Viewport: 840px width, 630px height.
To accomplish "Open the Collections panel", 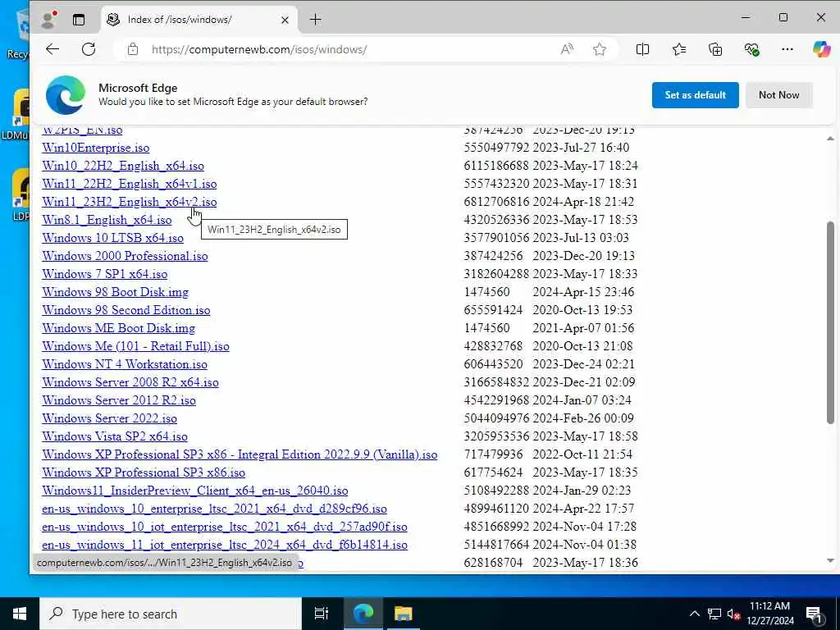I will click(715, 49).
